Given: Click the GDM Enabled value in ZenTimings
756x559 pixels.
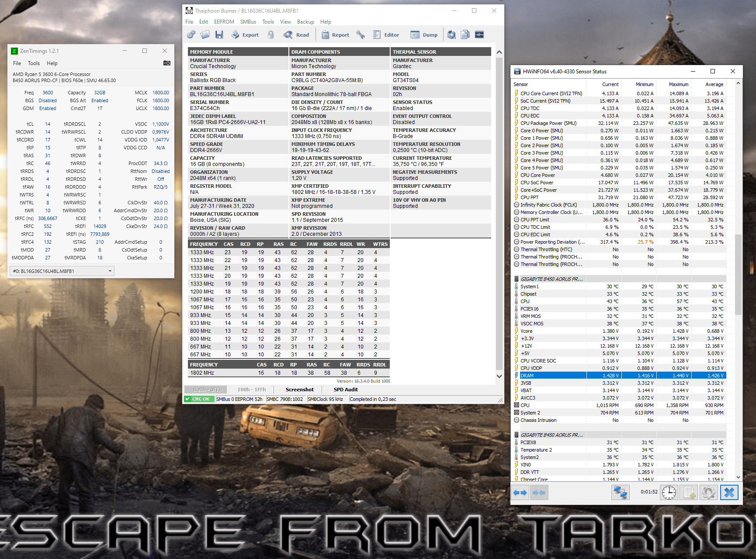Looking at the screenshot, I should click(48, 108).
